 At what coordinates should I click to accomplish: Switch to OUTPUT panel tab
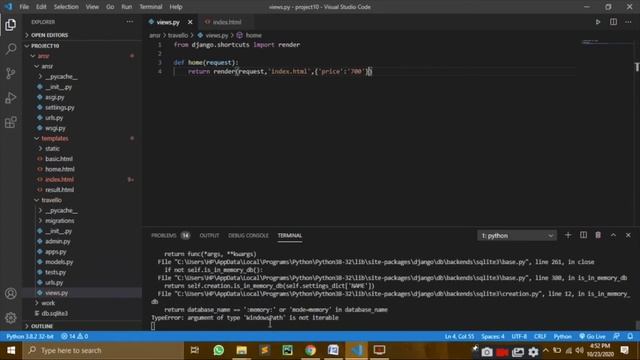click(209, 236)
